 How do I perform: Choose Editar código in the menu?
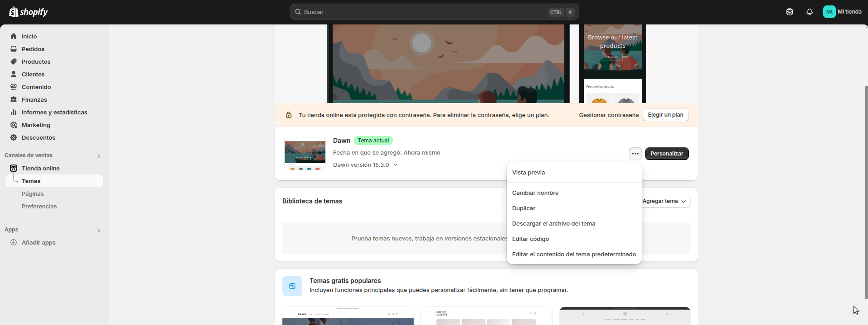[x=530, y=239]
